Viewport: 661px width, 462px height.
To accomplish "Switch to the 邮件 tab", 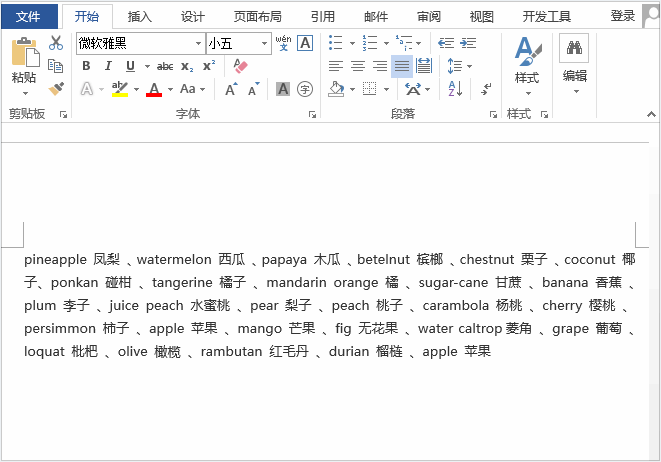I will pos(376,16).
